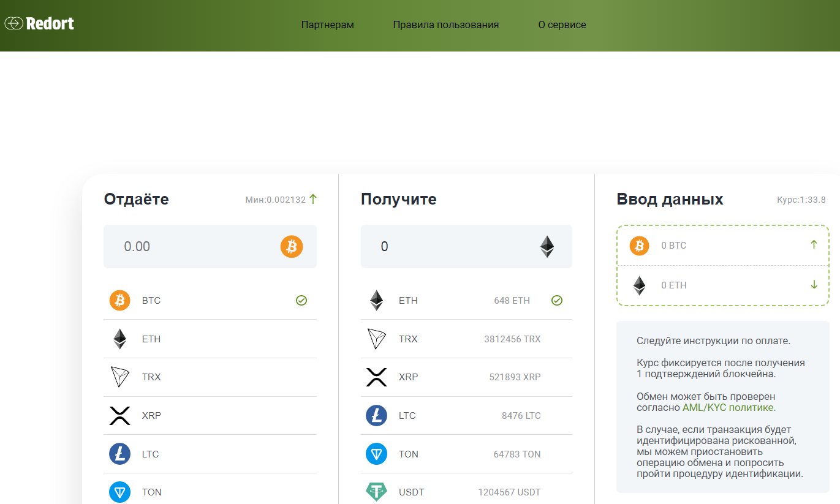Screen dimensions: 840x504
Task: Select USDT coin icon in Получите list
Action: point(376,492)
